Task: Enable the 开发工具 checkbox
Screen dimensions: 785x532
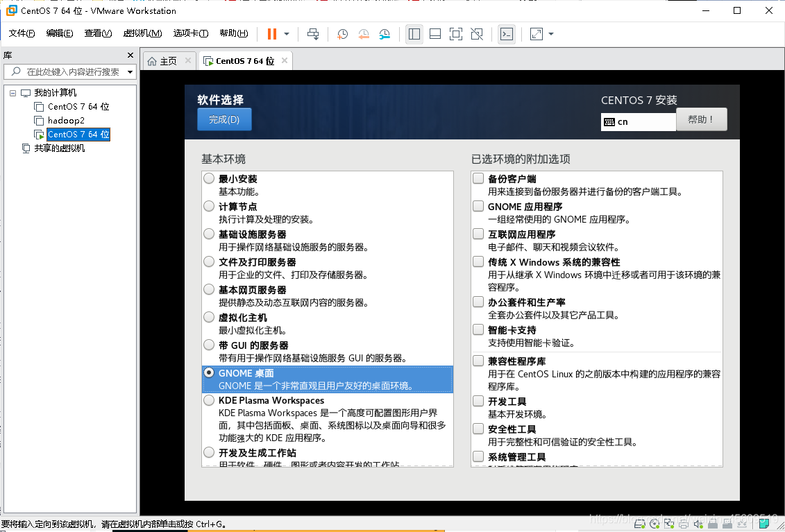Action: 479,401
